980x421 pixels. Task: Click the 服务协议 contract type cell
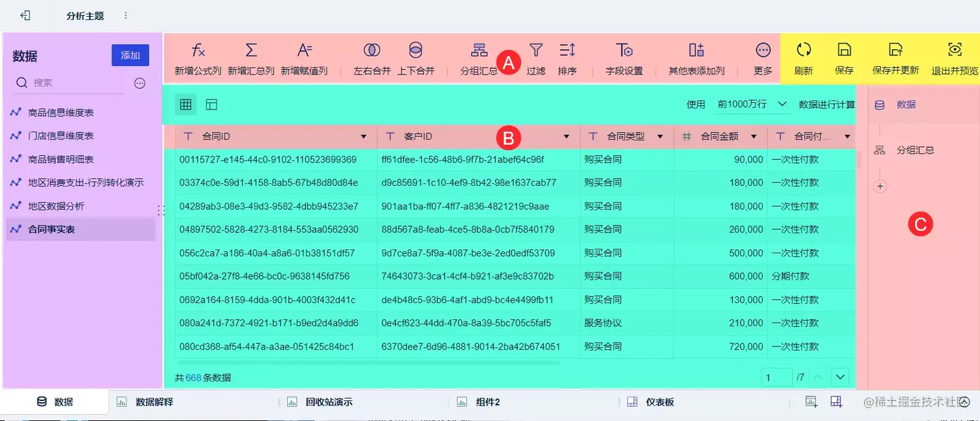627,323
